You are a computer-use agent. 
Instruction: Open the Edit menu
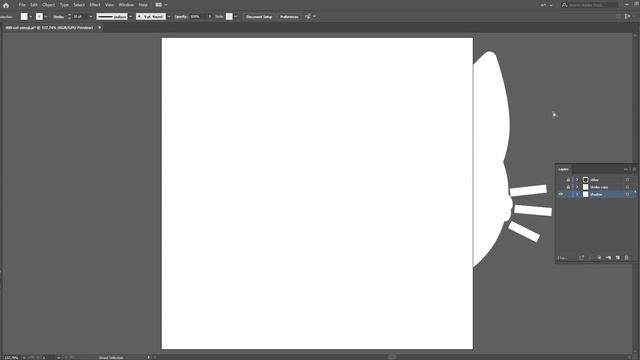(34, 5)
